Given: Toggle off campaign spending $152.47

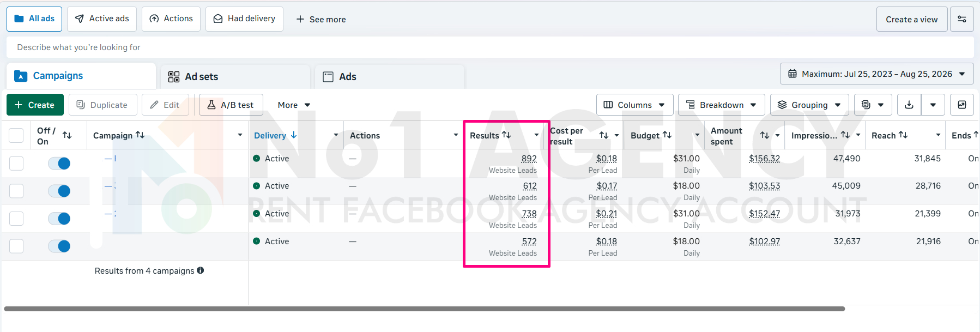Looking at the screenshot, I should tap(59, 219).
